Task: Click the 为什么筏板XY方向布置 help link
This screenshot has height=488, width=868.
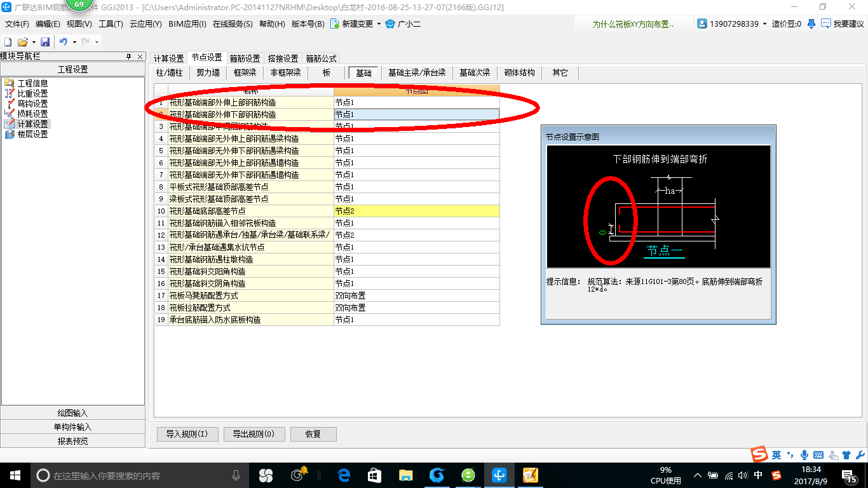Action: point(633,24)
